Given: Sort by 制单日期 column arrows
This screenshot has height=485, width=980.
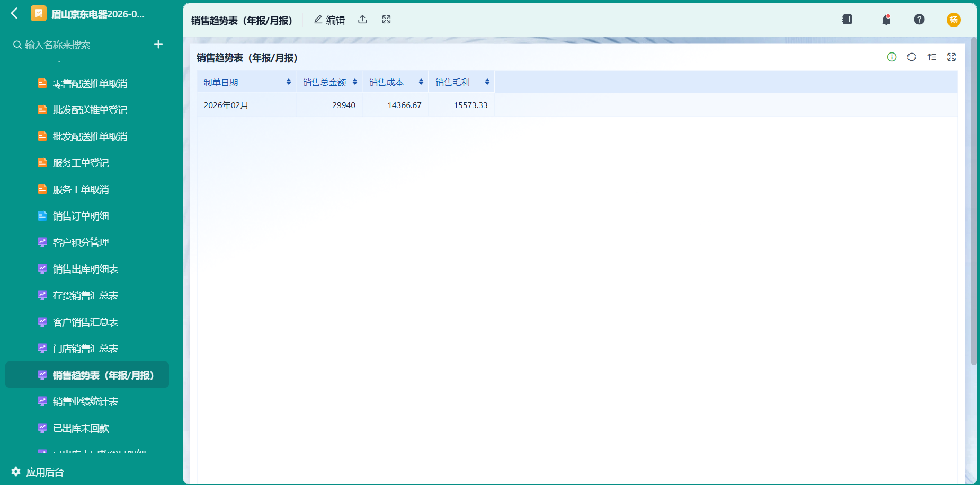Looking at the screenshot, I should point(289,82).
